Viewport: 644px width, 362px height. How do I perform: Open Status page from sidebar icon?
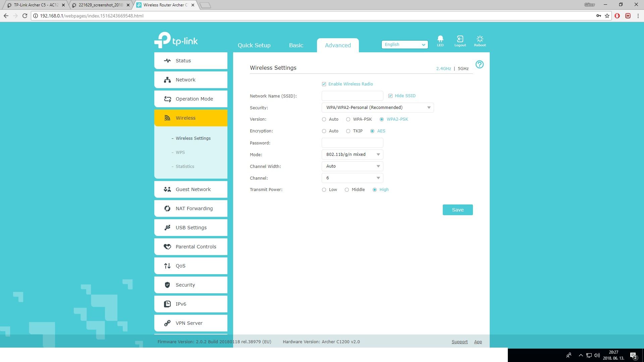pos(167,61)
